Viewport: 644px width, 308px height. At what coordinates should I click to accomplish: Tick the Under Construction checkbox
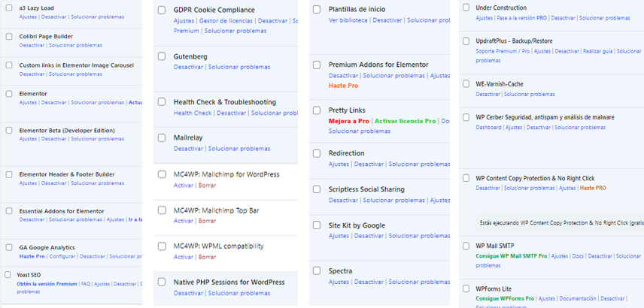466,8
